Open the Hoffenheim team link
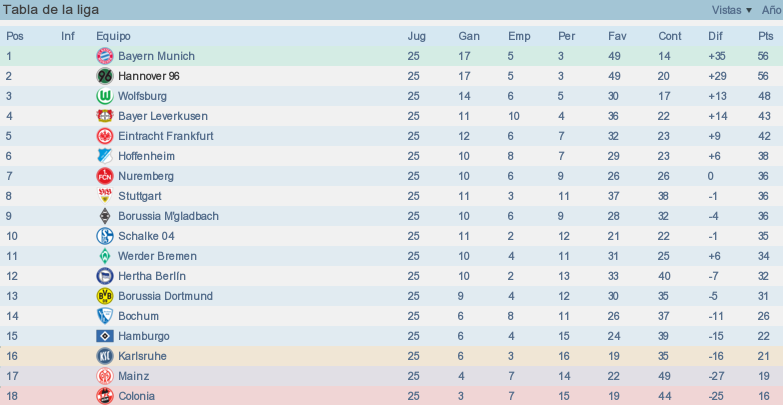The height and width of the screenshot is (405, 783). point(146,156)
